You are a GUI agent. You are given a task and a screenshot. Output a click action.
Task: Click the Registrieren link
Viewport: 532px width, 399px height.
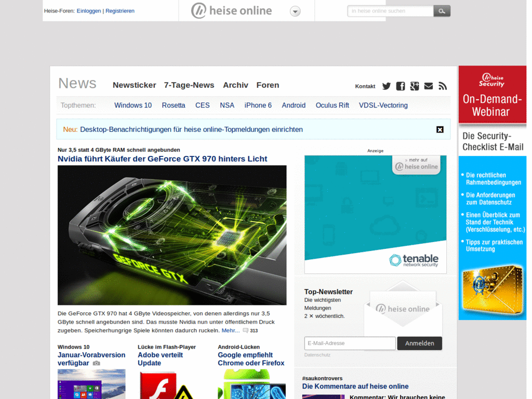tap(120, 11)
